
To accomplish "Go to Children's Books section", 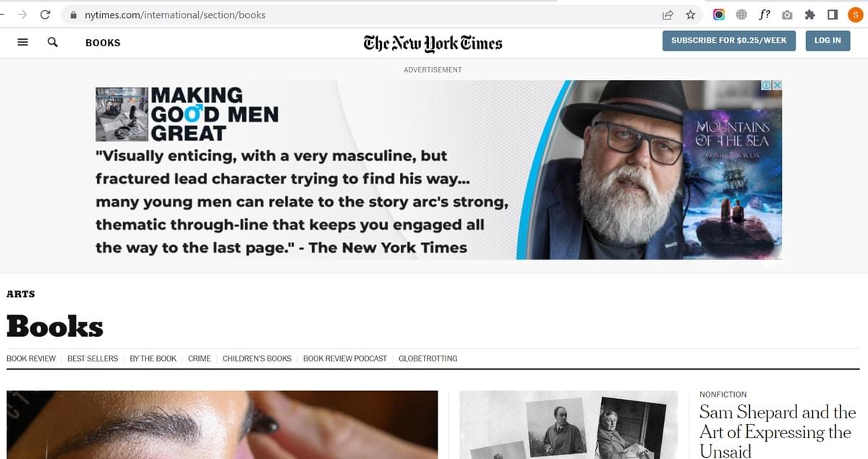I will (x=257, y=359).
